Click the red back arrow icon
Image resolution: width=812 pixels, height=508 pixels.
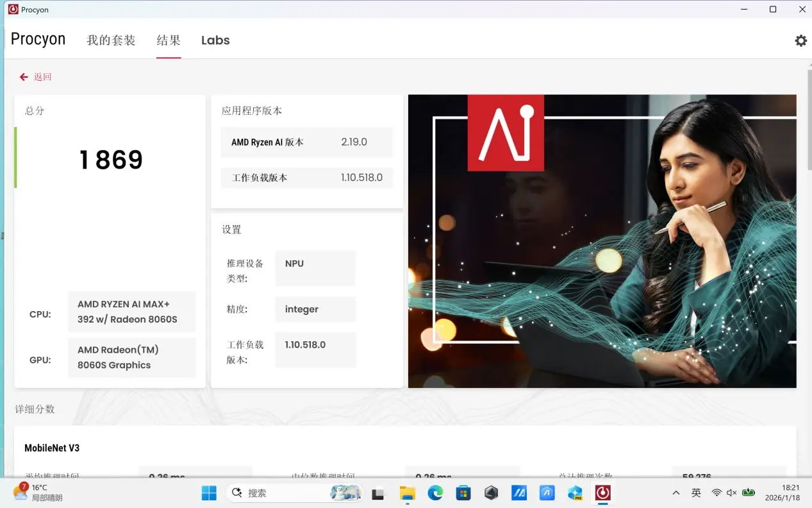(24, 77)
